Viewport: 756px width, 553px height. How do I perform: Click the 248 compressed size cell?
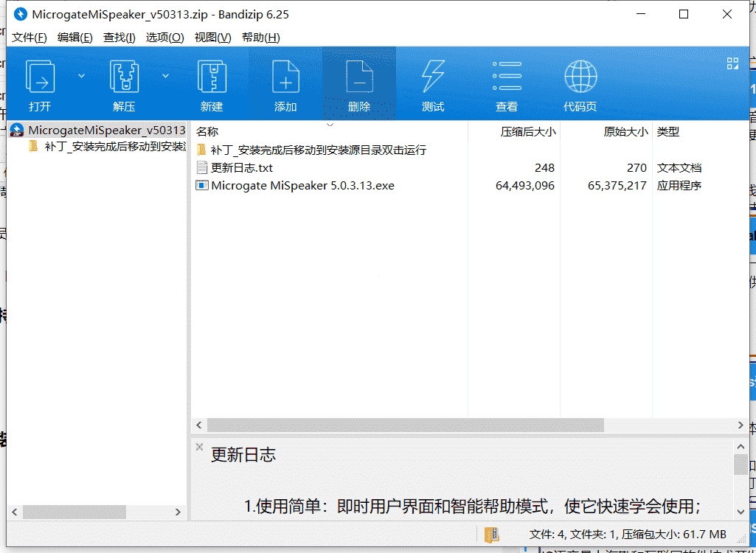point(544,168)
